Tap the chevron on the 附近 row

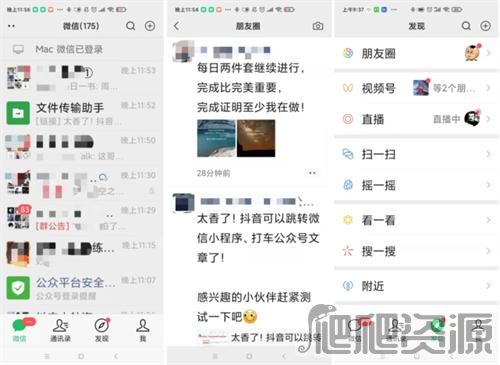488,286
